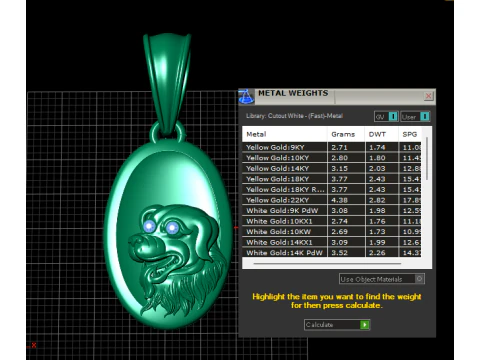Click the dog's left gemstone eye
The height and width of the screenshot is (360, 480).
[149, 226]
